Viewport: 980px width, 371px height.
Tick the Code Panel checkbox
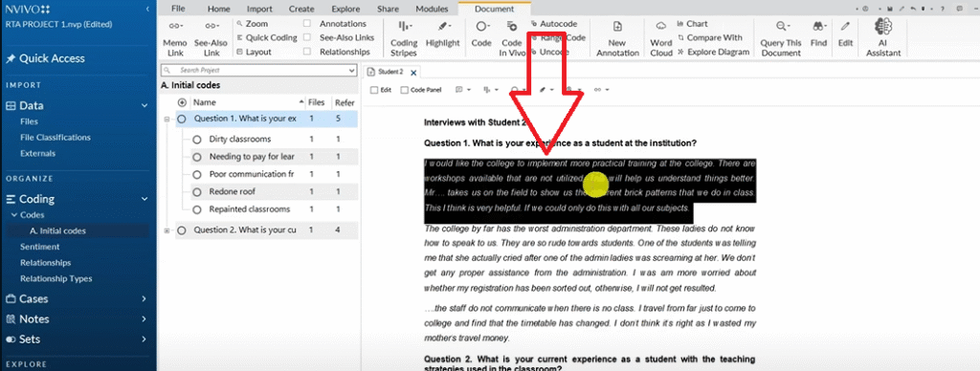[x=405, y=90]
